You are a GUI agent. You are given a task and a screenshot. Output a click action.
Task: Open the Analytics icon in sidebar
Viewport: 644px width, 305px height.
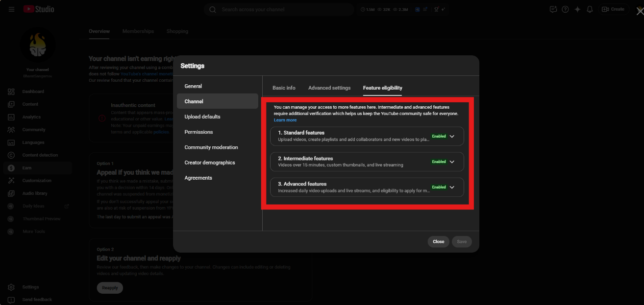coord(11,117)
